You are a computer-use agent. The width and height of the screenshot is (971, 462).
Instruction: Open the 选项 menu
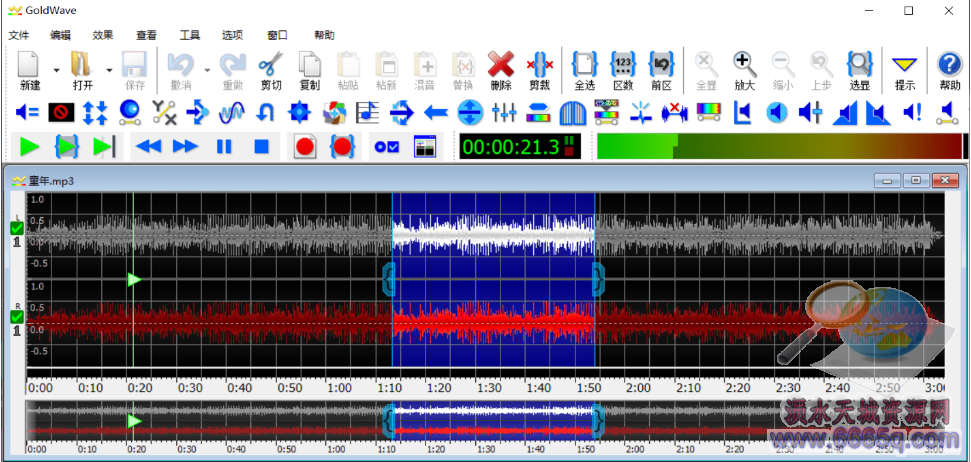coord(232,35)
